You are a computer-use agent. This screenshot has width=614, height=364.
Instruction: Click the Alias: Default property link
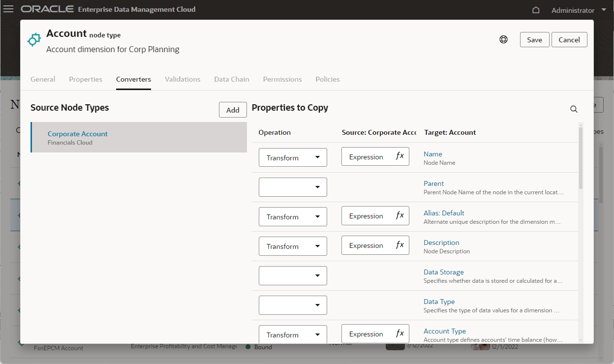(x=444, y=213)
